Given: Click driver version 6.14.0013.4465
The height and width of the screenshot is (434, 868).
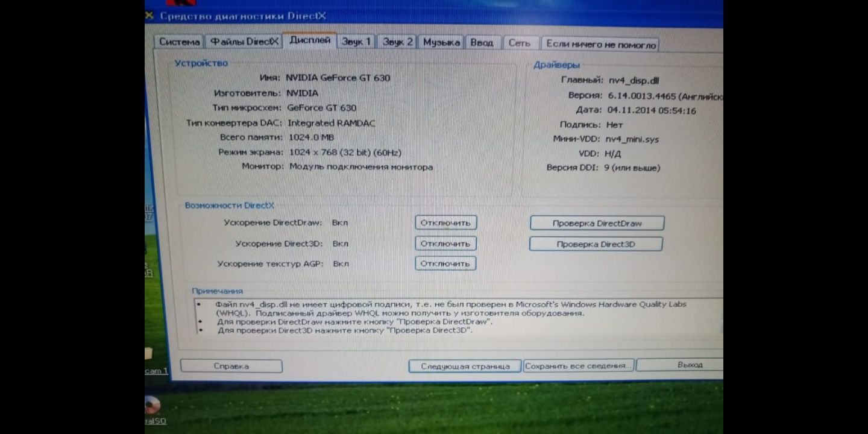Looking at the screenshot, I should point(642,95).
